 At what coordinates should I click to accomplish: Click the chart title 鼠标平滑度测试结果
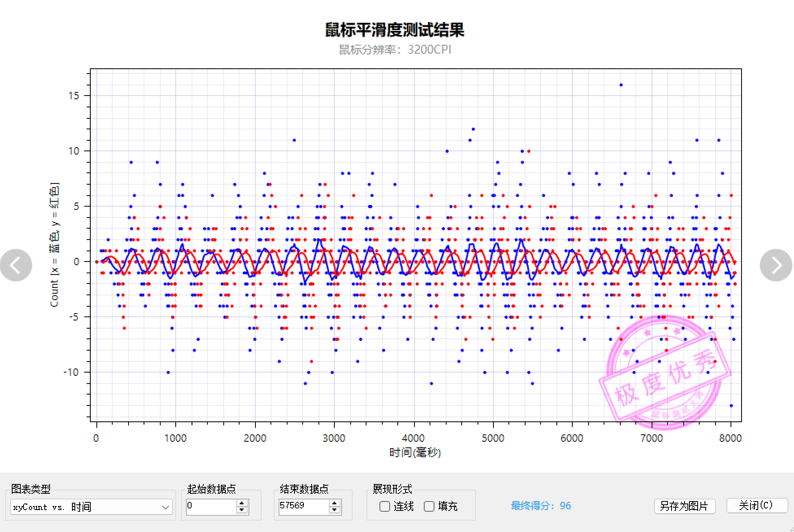pos(395,30)
